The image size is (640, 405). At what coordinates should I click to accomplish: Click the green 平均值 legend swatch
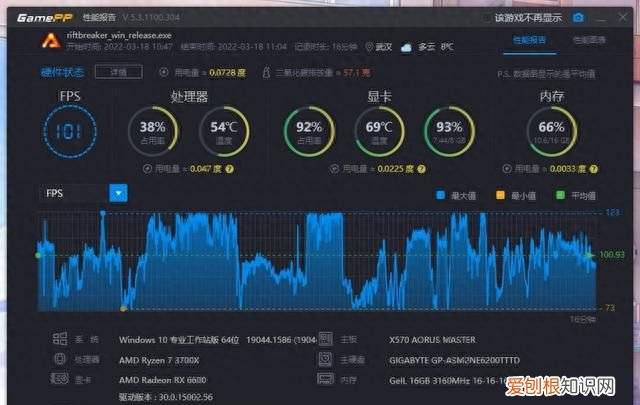[560, 195]
